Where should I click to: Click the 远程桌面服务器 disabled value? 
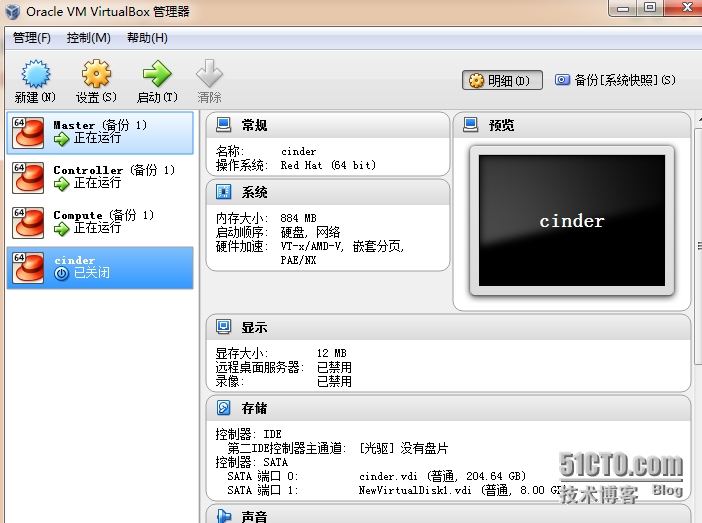(x=334, y=368)
